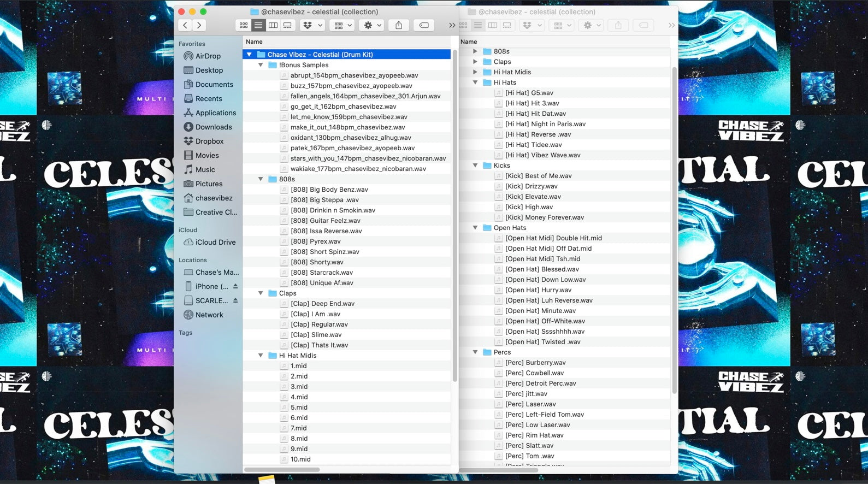Screen dimensions: 868x484
Task: Open Dropbox in the sidebar
Action: point(209,141)
